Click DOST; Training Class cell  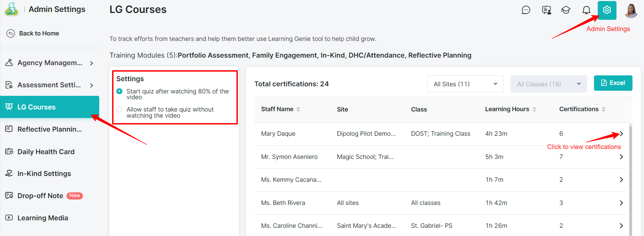[x=441, y=134]
